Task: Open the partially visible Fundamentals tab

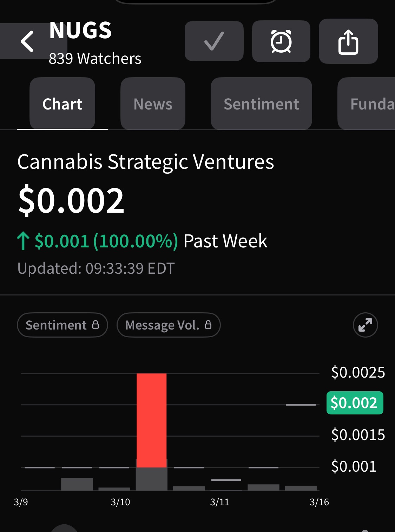Action: tap(370, 104)
